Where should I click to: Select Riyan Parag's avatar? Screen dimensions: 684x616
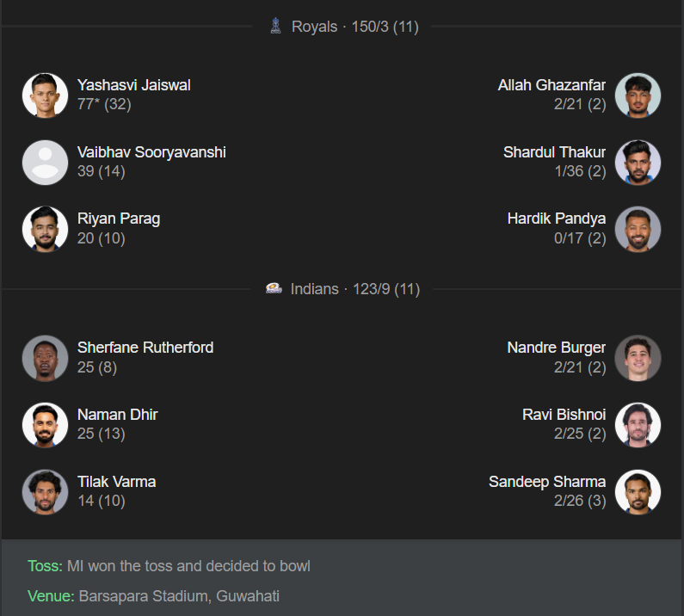(45, 229)
